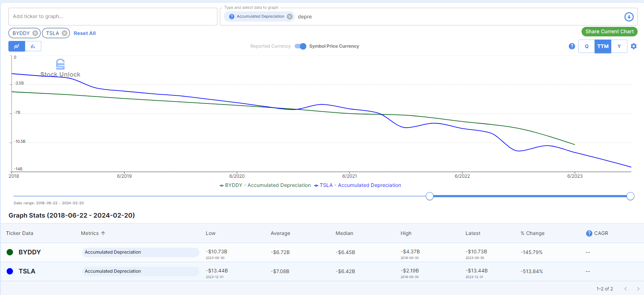Click BYDDY row name in stats table
The width and height of the screenshot is (644, 295).
[30, 252]
